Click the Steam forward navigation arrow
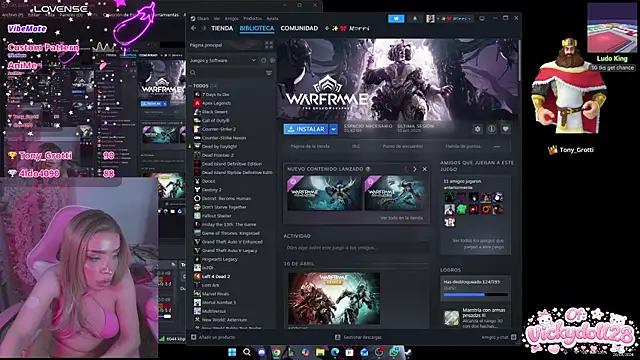 coord(203,28)
